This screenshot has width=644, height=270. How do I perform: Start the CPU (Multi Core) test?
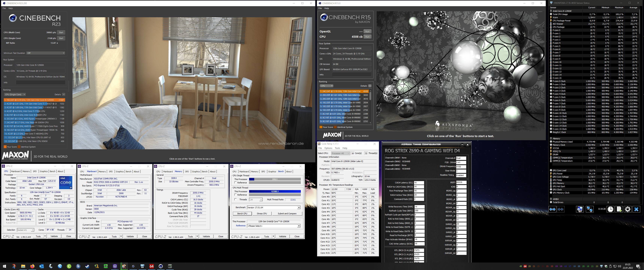pyautogui.click(x=61, y=32)
